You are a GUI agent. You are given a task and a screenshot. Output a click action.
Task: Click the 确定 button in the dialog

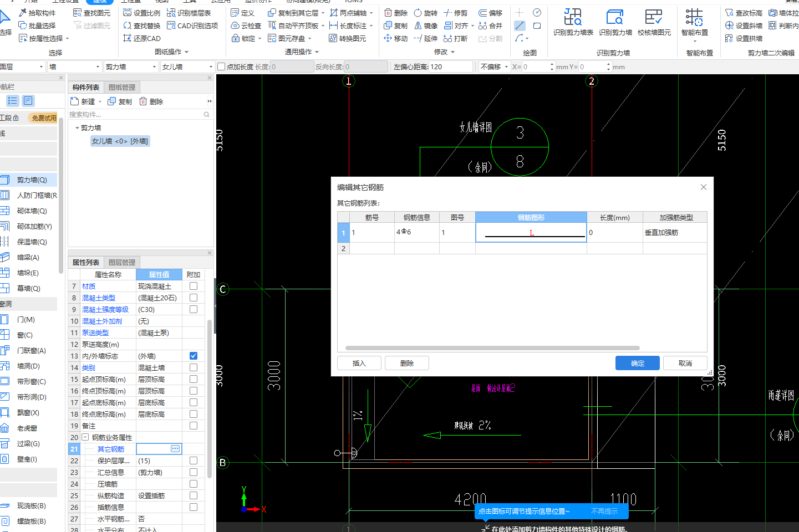click(x=638, y=363)
